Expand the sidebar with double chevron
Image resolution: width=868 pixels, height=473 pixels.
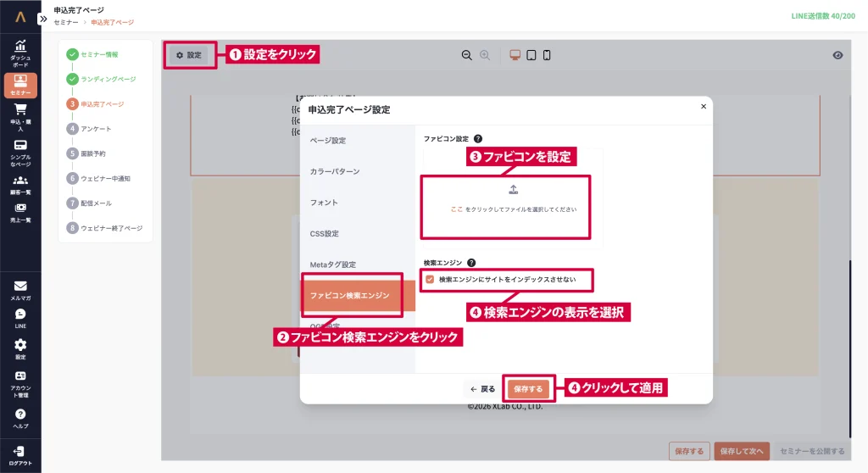[43, 17]
